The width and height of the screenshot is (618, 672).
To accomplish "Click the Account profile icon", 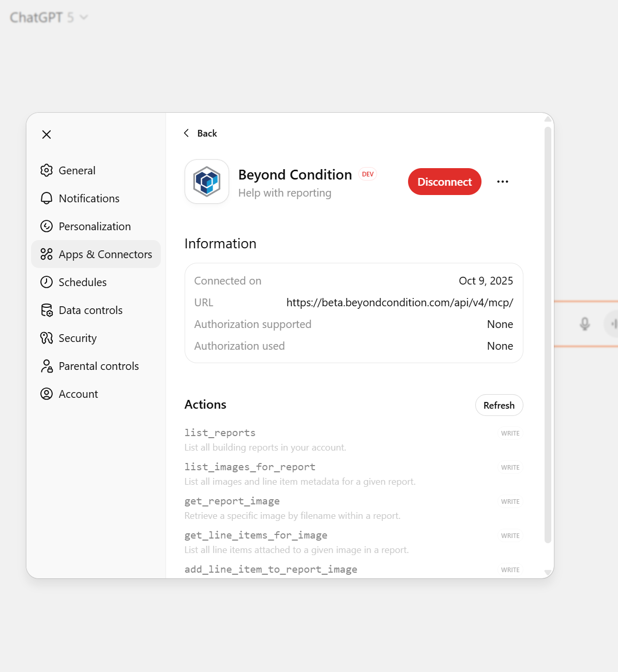I will 47,394.
